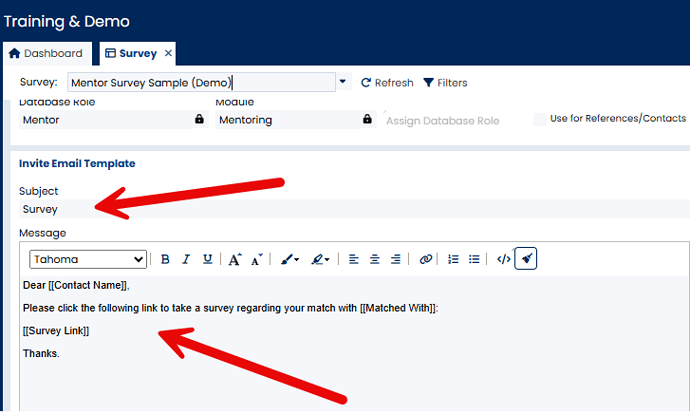
Task: Insert a numbered list
Action: (x=453, y=259)
